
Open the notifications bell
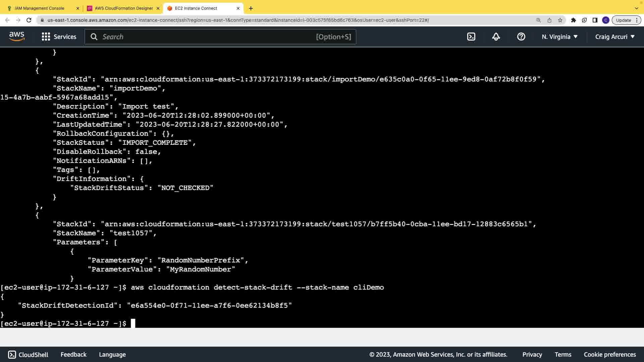[496, 37]
